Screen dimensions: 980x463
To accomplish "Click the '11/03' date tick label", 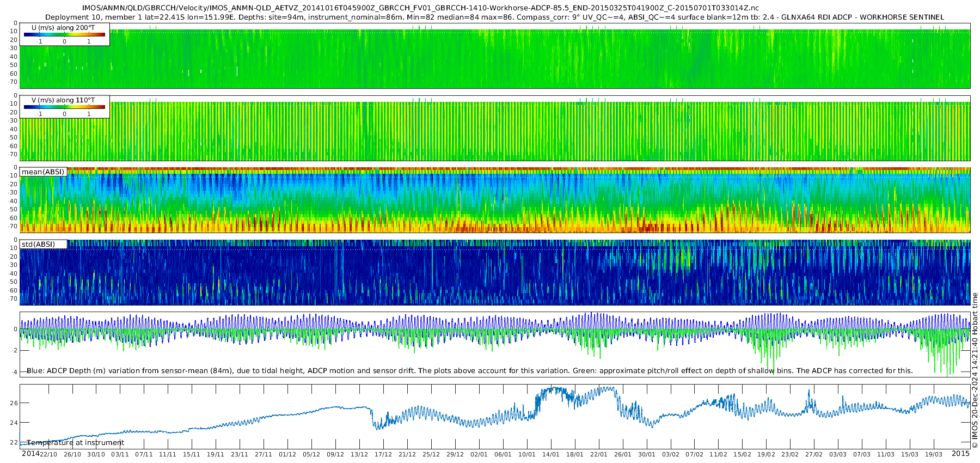I will point(886,454).
